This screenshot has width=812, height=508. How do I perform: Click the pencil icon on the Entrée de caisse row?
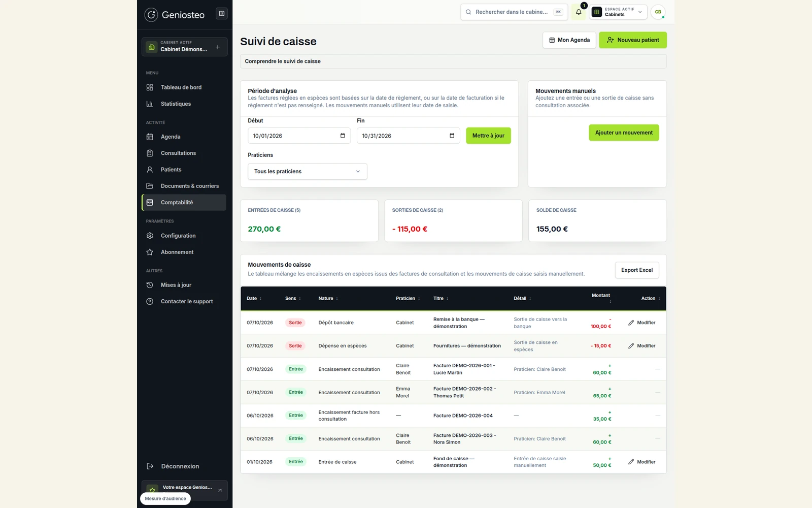[631, 462]
